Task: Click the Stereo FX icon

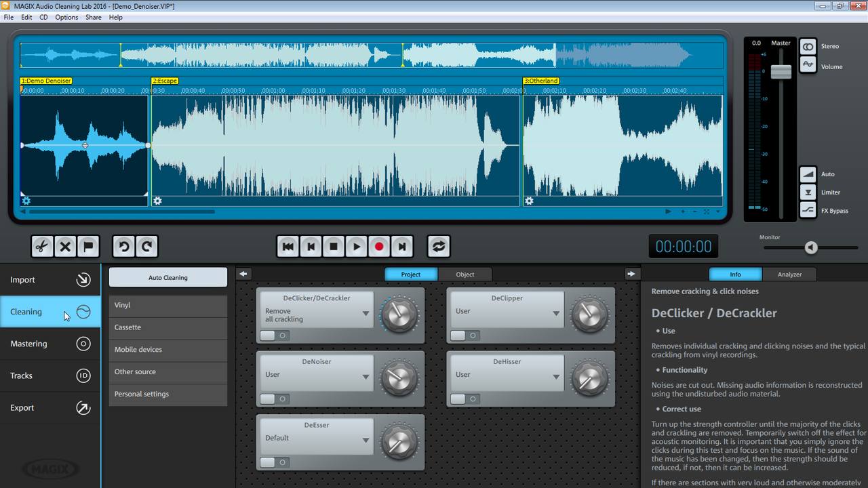Action: (x=808, y=46)
